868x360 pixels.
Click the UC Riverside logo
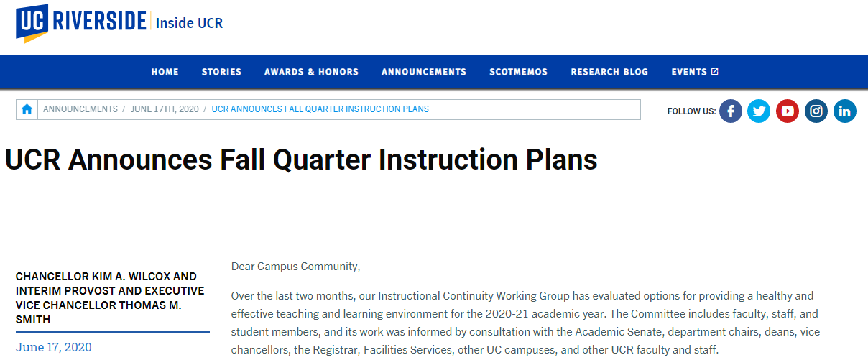click(80, 23)
